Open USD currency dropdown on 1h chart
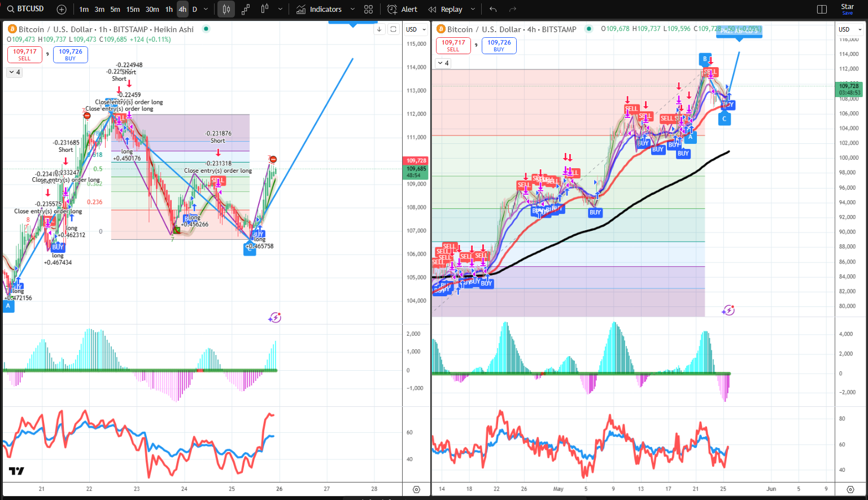Image resolution: width=868 pixels, height=500 pixels. point(416,29)
